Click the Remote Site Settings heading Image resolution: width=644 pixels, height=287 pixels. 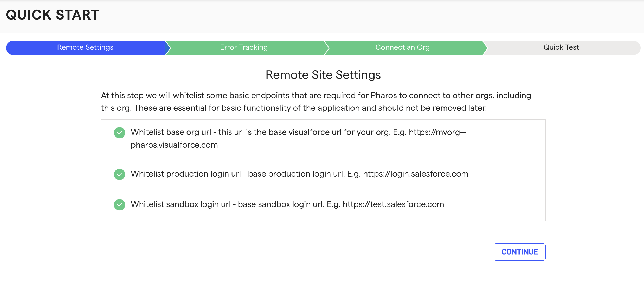[323, 75]
